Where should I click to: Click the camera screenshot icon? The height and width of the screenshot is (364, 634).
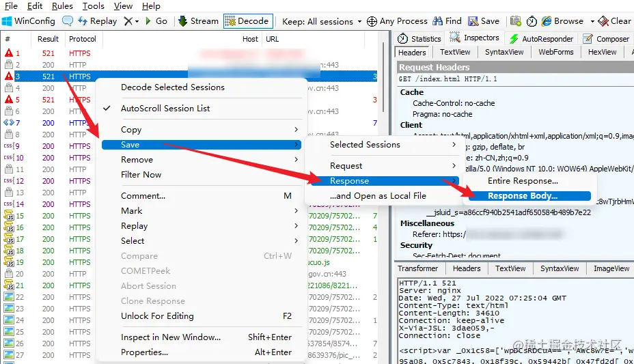[x=516, y=21]
